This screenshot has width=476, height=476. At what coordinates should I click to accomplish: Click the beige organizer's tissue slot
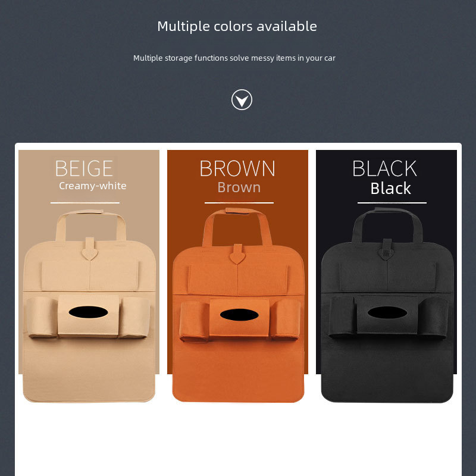coord(88,312)
